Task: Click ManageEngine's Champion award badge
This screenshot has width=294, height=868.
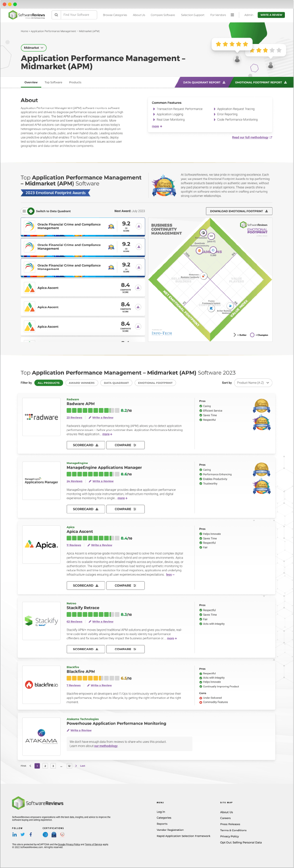Action: coord(261,487)
